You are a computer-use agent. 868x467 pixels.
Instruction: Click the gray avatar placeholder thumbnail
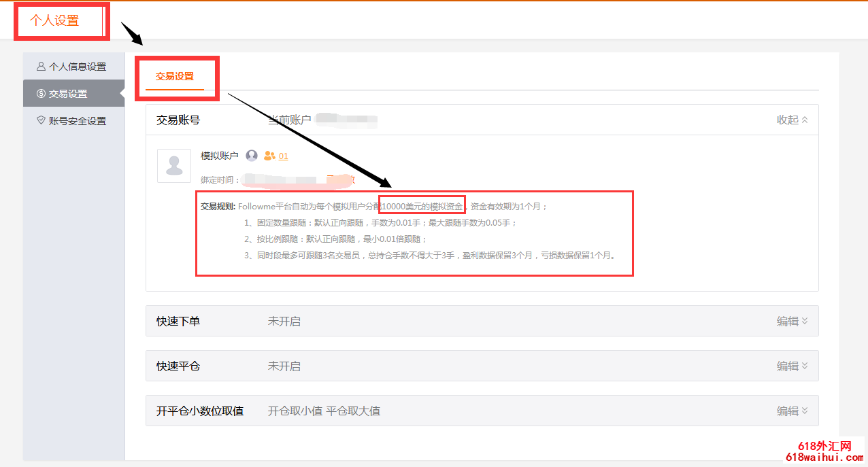coord(174,166)
